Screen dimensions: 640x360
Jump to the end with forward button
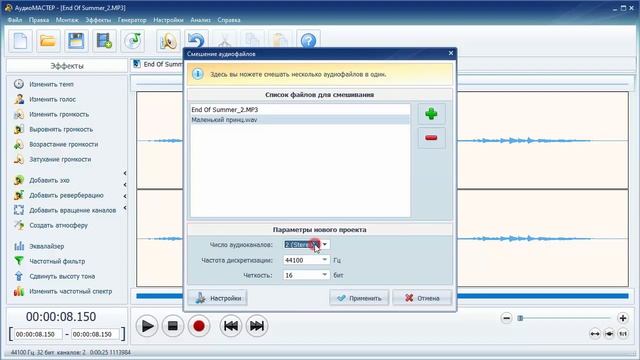257,326
